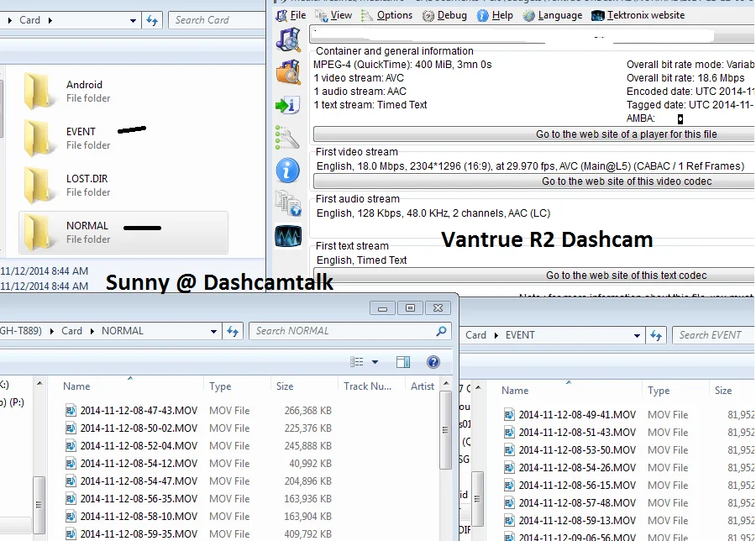Click the NORMAL file list vertical scrollbar thumb
Screen dimensions: 756x541
pos(445,429)
